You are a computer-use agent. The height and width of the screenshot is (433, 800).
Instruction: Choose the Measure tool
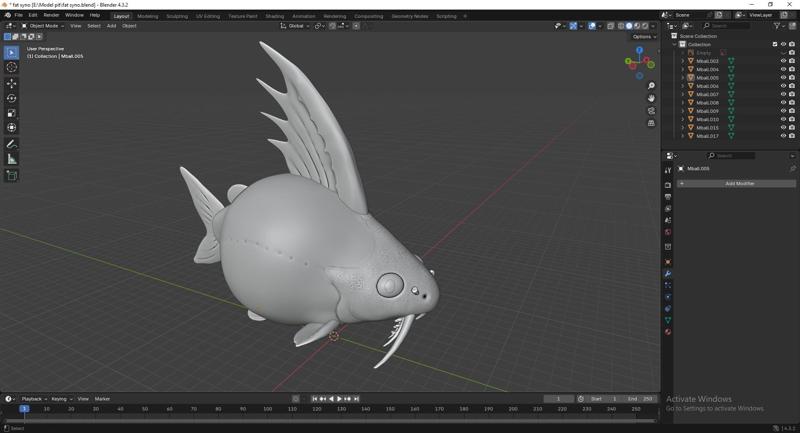point(12,159)
